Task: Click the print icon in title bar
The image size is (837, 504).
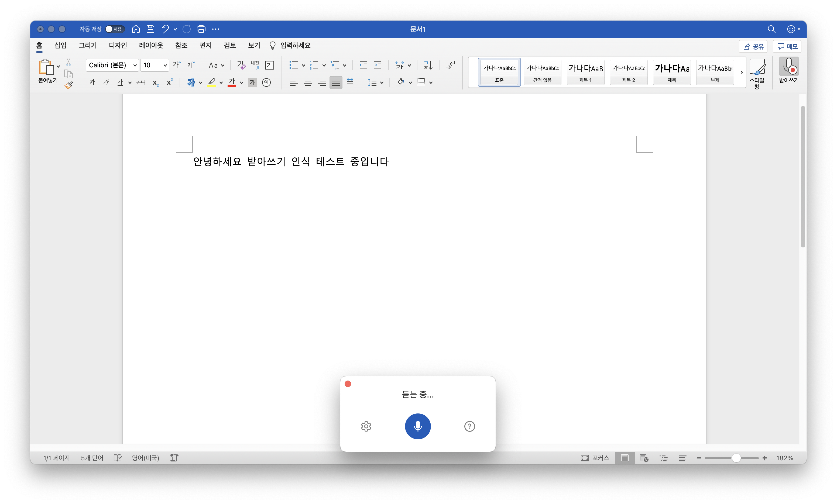Action: (x=201, y=29)
